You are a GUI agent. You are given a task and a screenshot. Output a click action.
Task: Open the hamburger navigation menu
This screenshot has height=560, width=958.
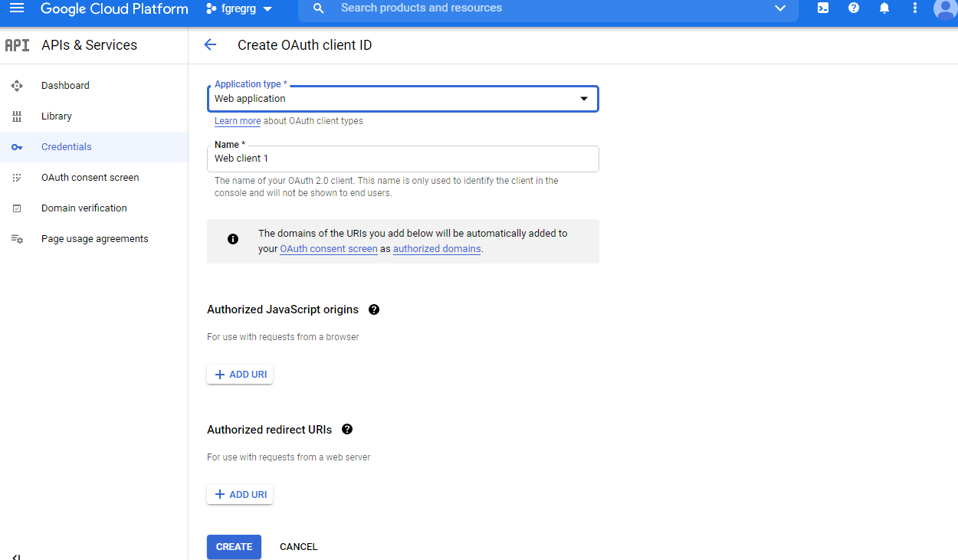point(17,8)
